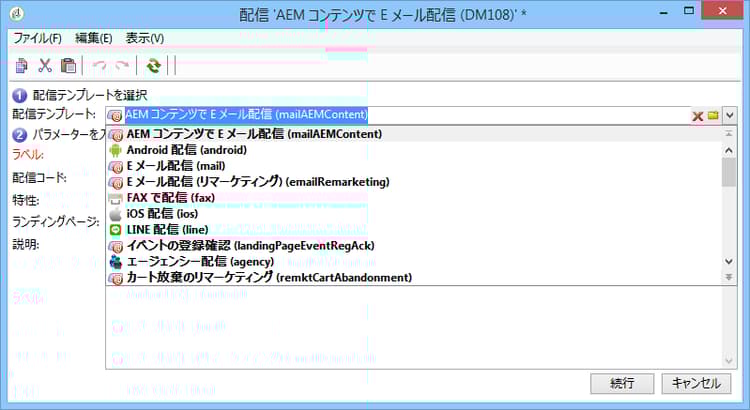The image size is (750, 410).
Task: Click the dropdown list scroll up arrow
Action: tap(728, 150)
